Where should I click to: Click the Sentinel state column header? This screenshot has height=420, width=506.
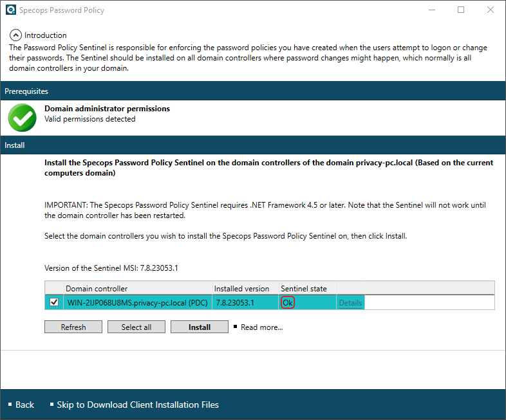coord(308,289)
